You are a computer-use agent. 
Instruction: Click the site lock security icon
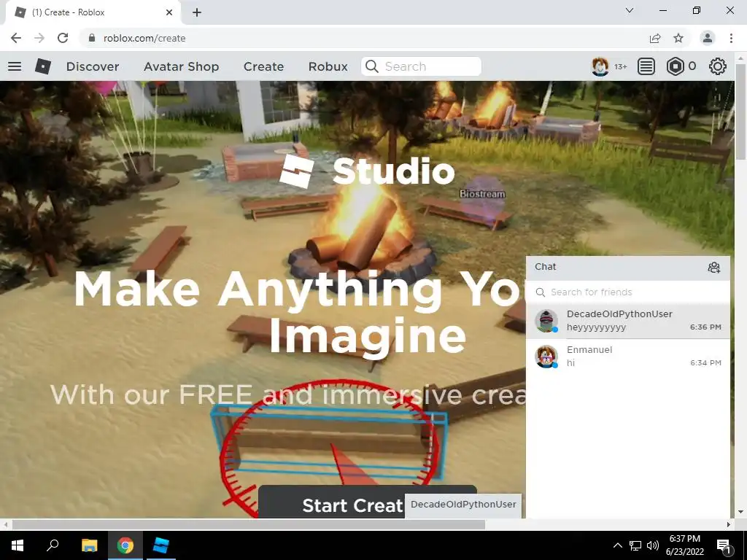[x=92, y=38]
